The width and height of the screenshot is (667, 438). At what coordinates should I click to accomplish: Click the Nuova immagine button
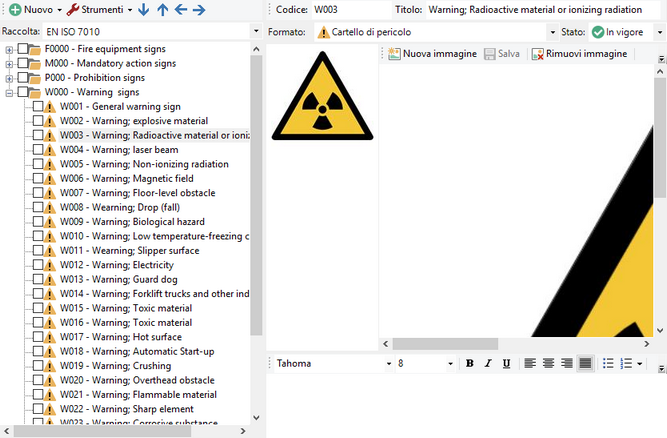pyautogui.click(x=432, y=54)
